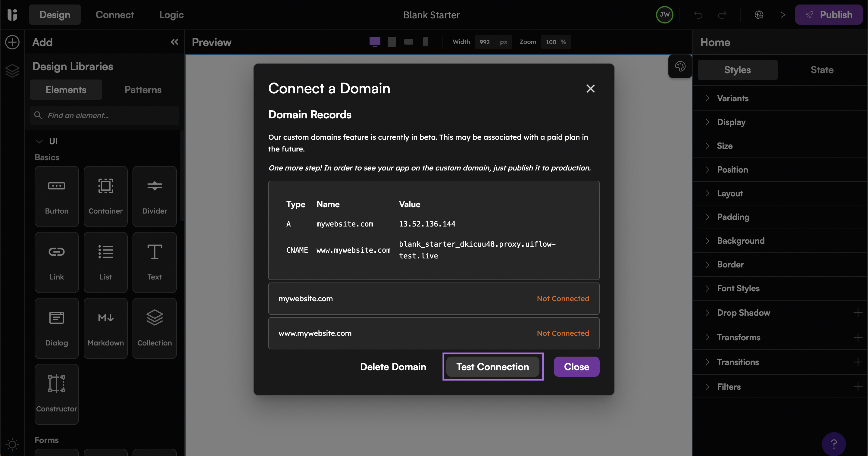
Task: Toggle light/dark mode sun icon
Action: tap(12, 444)
